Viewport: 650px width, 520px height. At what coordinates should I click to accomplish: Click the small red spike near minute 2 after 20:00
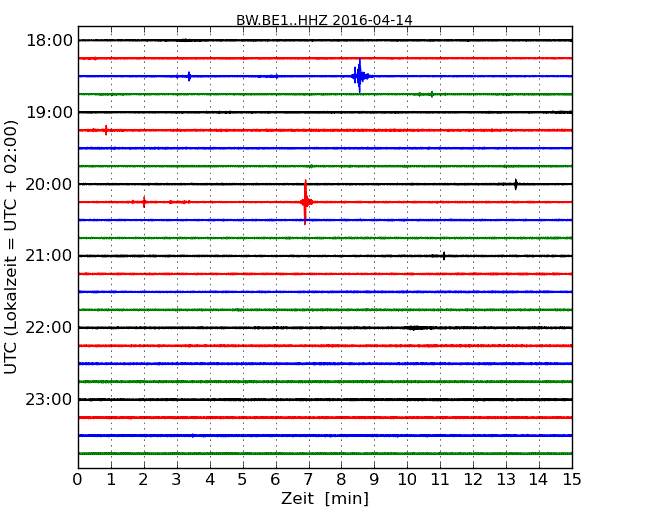pyautogui.click(x=144, y=202)
